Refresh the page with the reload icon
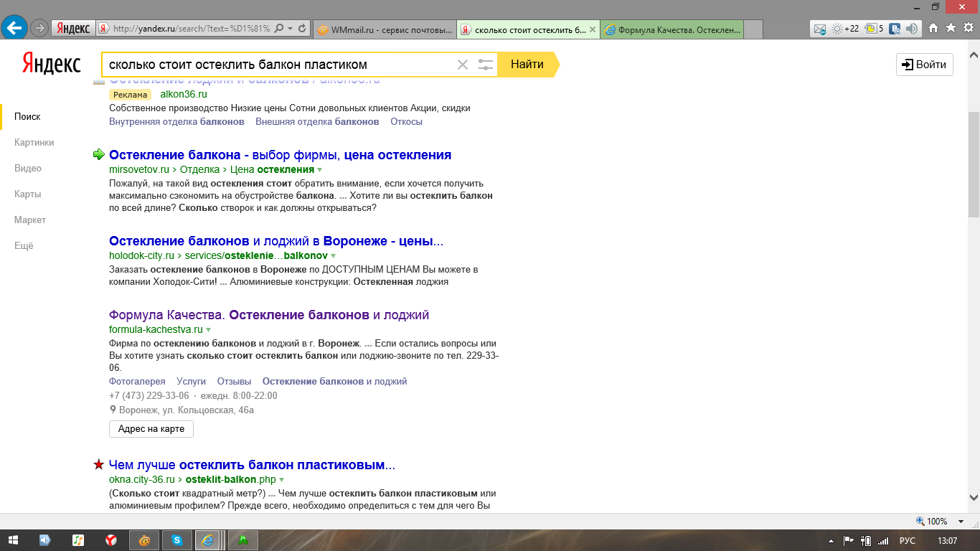The width and height of the screenshot is (980, 551). click(x=302, y=29)
